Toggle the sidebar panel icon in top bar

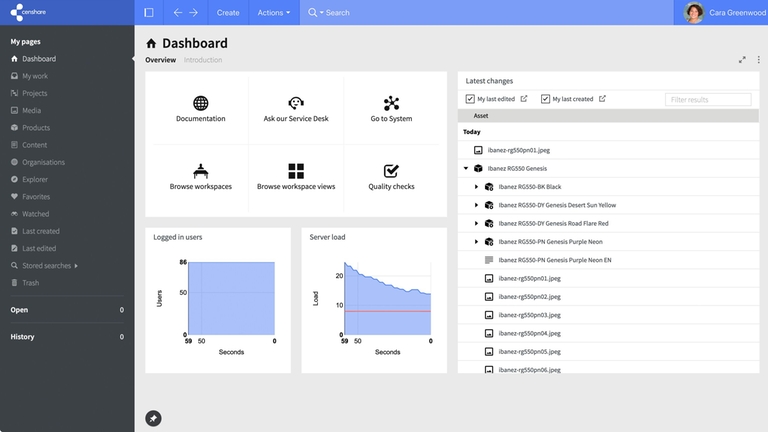(149, 13)
